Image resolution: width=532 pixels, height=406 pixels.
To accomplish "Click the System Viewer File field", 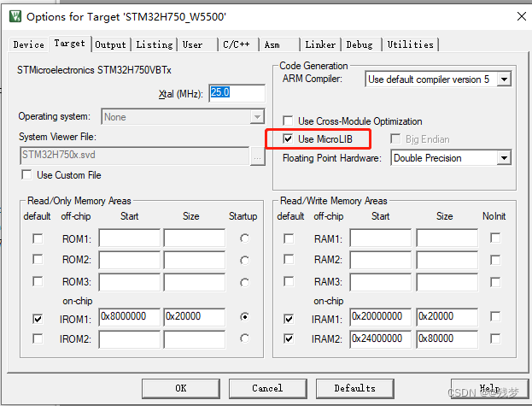I will point(134,156).
